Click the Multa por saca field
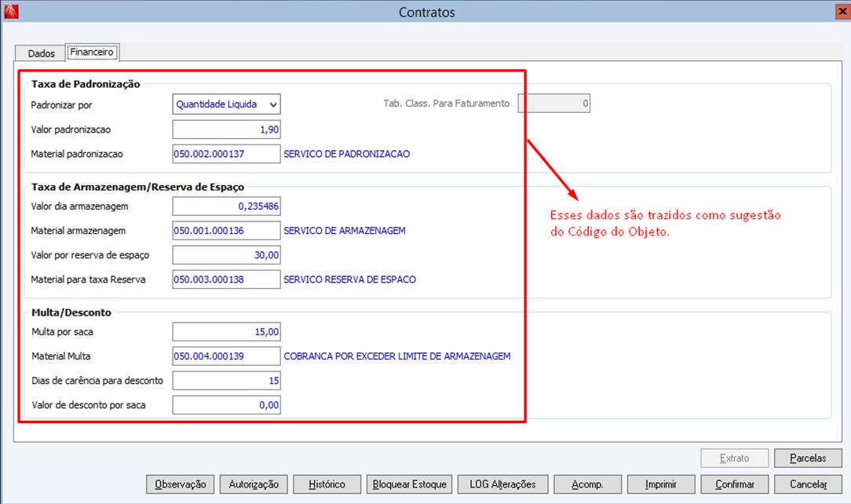The image size is (851, 504). click(226, 331)
